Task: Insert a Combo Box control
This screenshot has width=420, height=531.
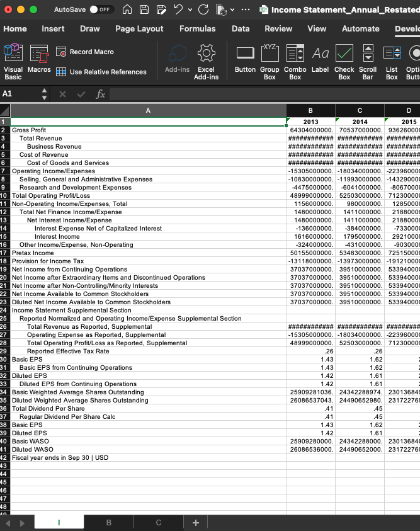Action: [295, 62]
